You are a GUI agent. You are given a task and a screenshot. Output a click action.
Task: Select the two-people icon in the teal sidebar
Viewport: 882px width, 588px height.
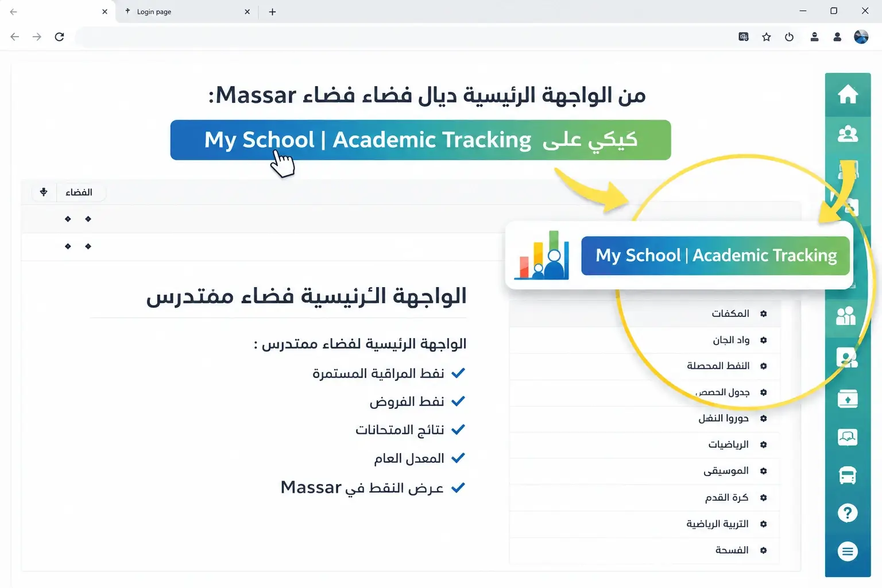click(x=846, y=316)
